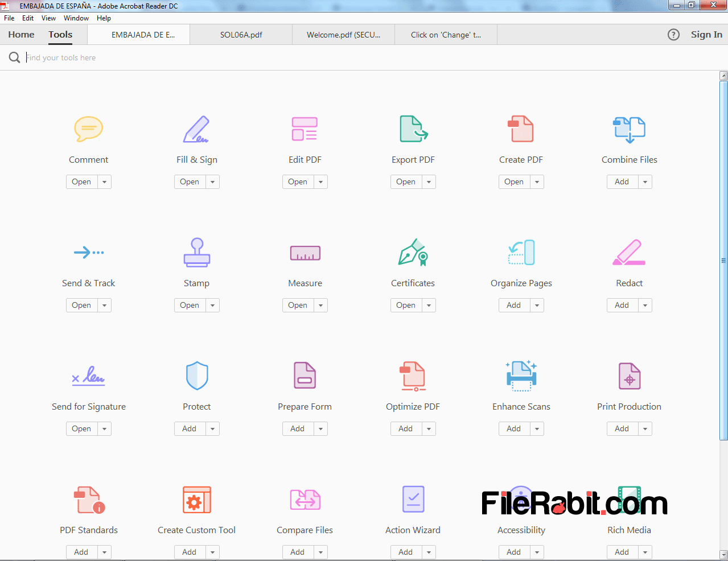
Task: Switch to the Home tab
Action: pos(21,35)
